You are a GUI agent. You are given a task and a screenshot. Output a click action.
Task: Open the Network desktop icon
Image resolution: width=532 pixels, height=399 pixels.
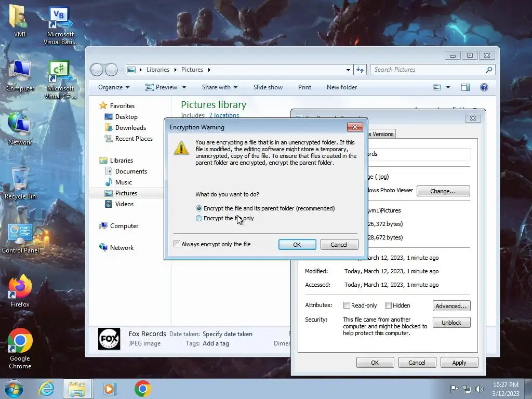tap(20, 129)
